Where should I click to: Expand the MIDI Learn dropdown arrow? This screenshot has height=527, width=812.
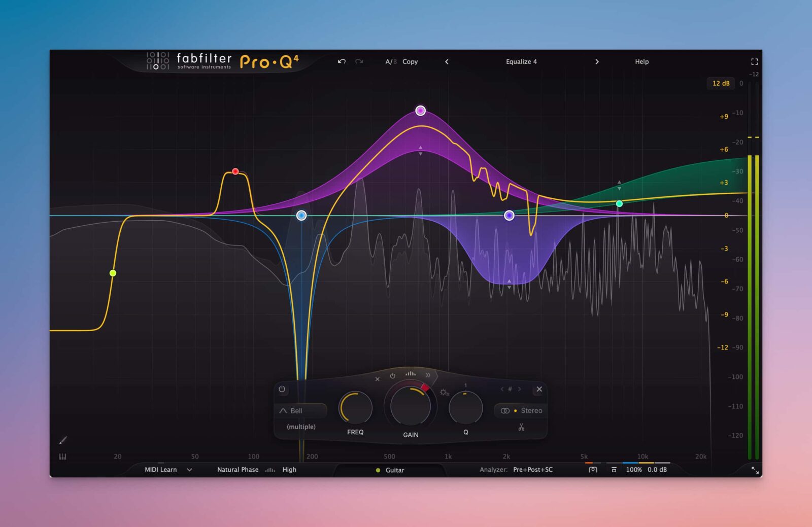pos(189,470)
